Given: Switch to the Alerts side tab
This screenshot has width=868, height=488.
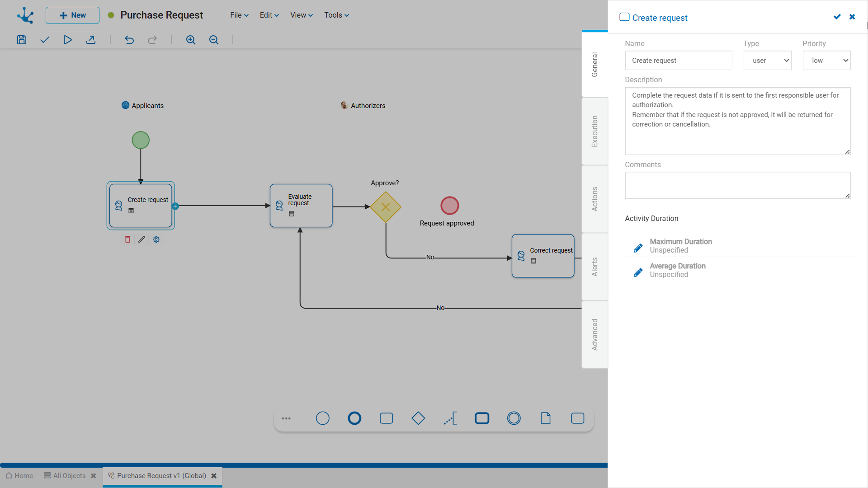Looking at the screenshot, I should 595,267.
